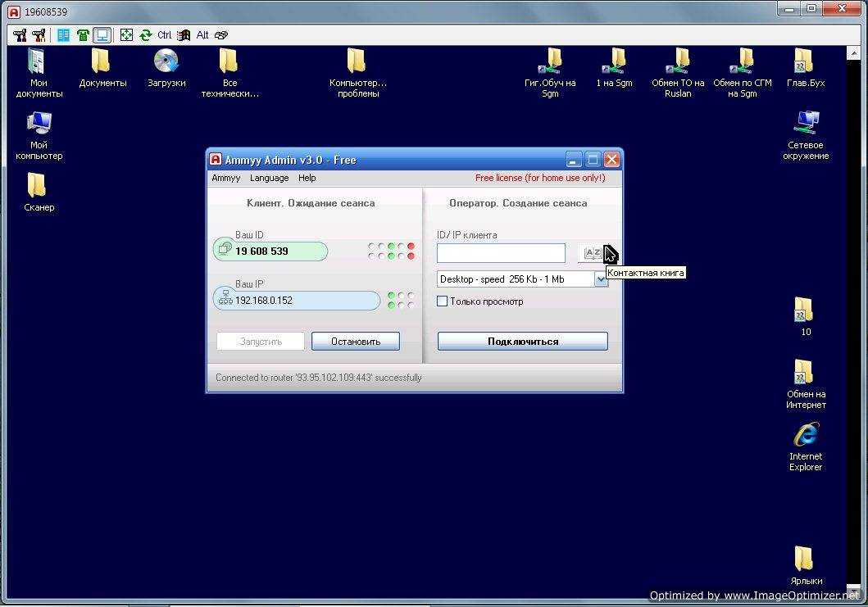Click the ID/IP клиента input field
Screen dimensions: 868x607
501,253
